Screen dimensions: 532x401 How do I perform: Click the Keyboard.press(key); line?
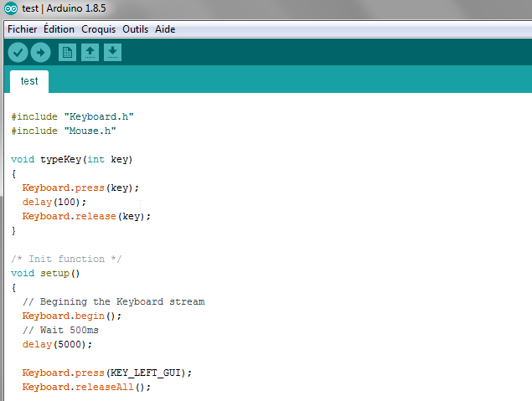click(x=80, y=188)
